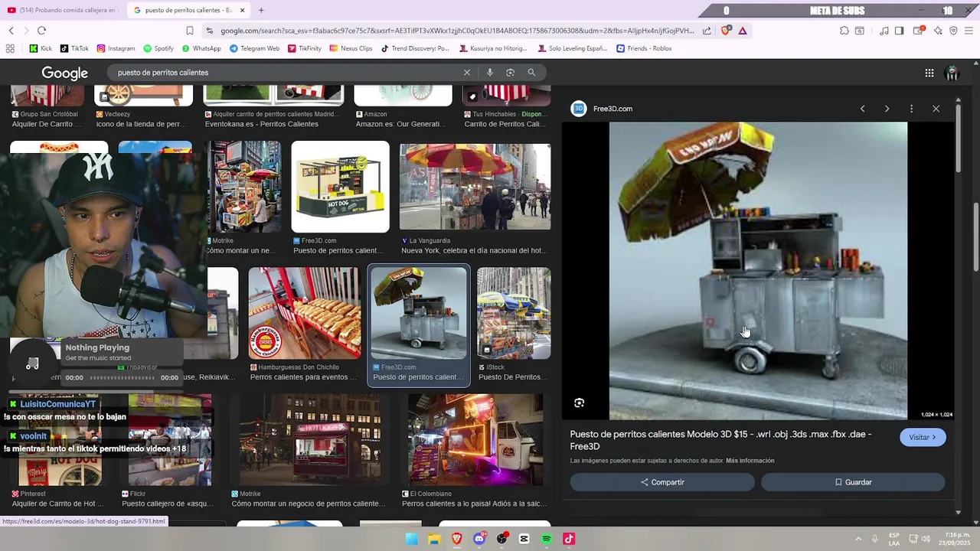Click the browser address bar
This screenshot has height=551, width=980.
[457, 31]
